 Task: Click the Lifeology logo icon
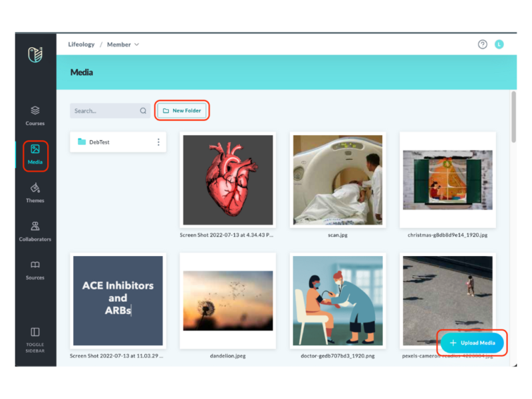click(x=35, y=55)
